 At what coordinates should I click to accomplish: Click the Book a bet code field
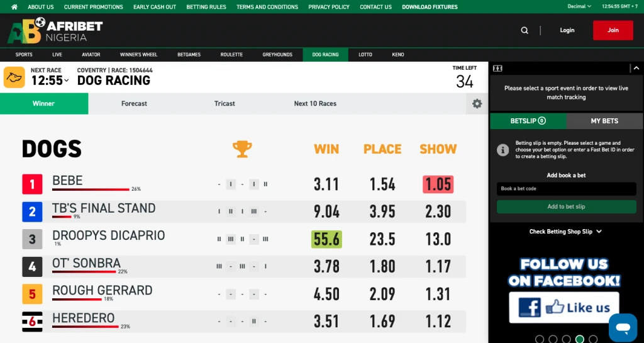(x=566, y=189)
